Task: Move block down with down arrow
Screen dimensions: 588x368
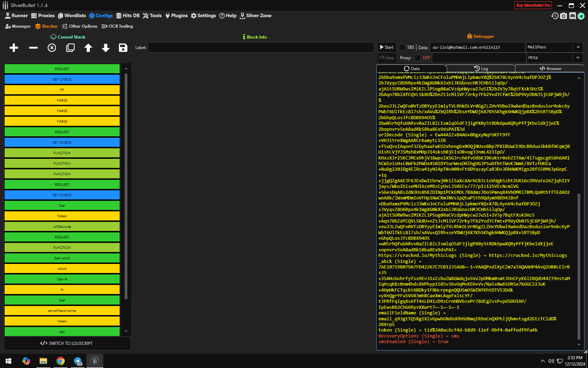Action: (x=106, y=48)
